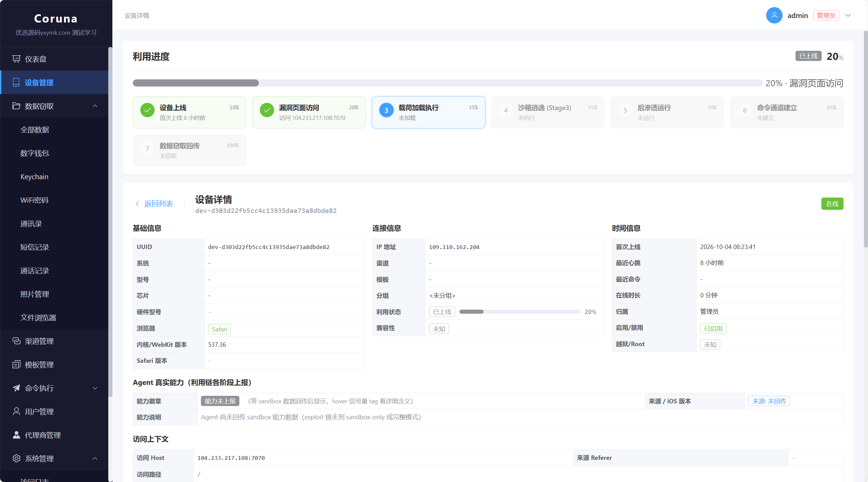
Task: Click green checkmark on 漏洞页面访问 step
Action: [267, 110]
